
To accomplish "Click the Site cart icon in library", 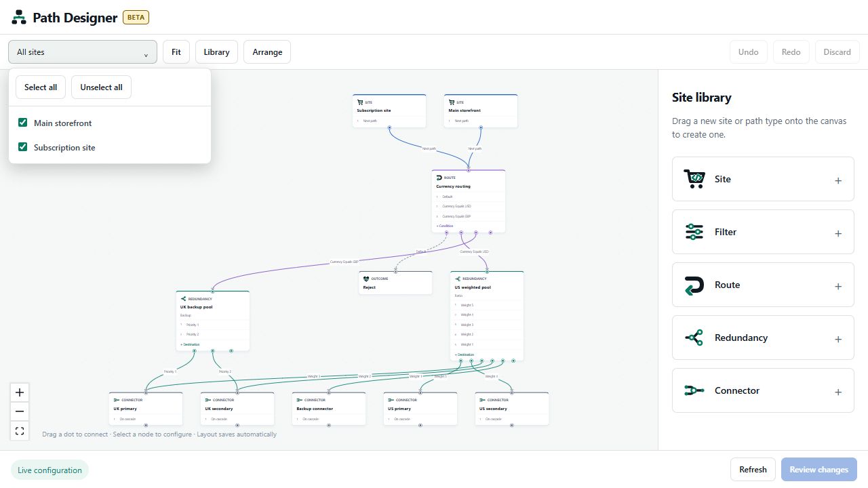I will tap(694, 179).
